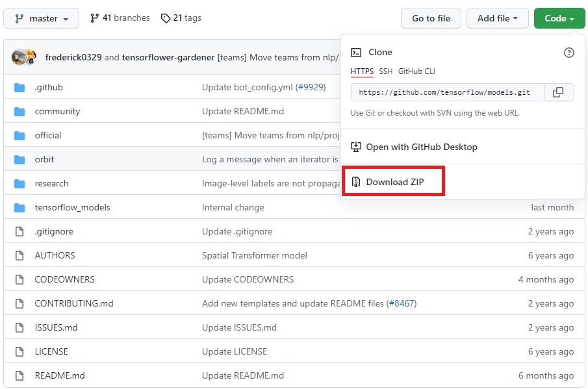Click the ZIP file icon beside Download ZIP
Image resolution: width=588 pixels, height=389 pixels.
click(x=356, y=182)
